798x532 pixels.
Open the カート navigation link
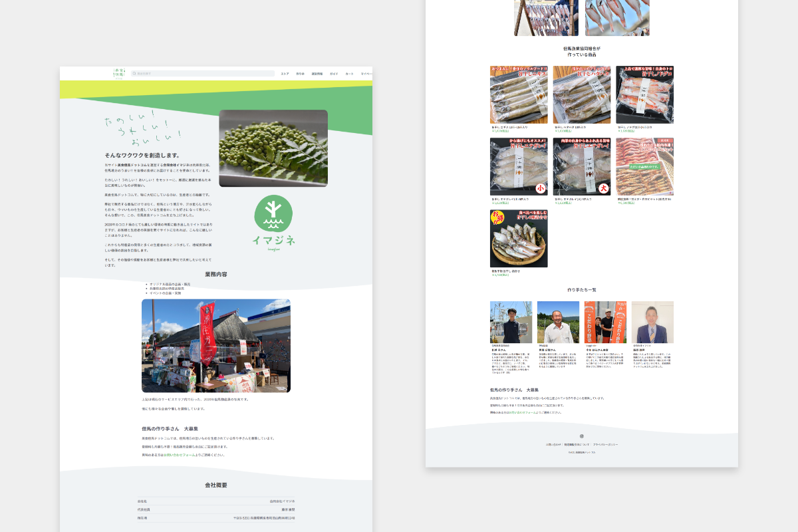[349, 74]
